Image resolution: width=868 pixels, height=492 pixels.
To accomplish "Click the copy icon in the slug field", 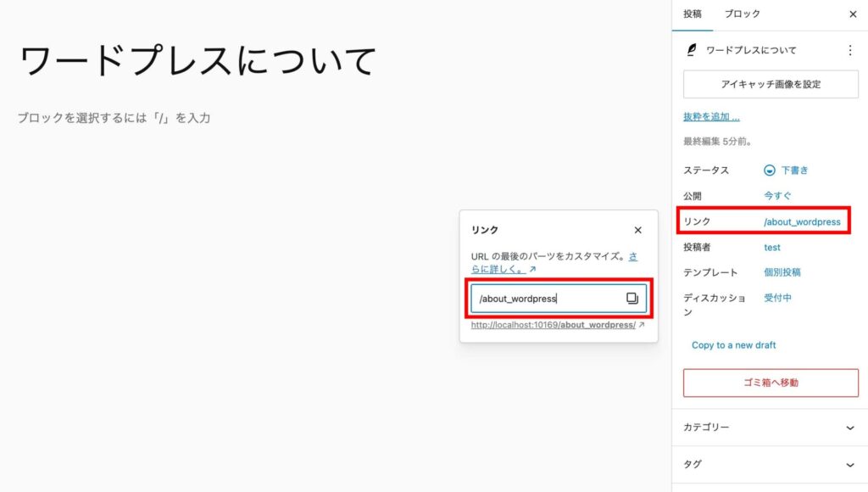I will click(x=632, y=299).
